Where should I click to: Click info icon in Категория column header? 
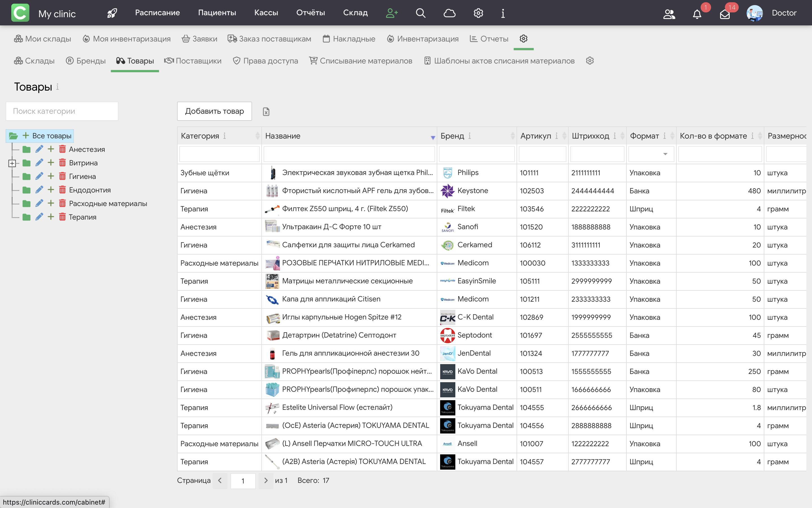point(224,136)
